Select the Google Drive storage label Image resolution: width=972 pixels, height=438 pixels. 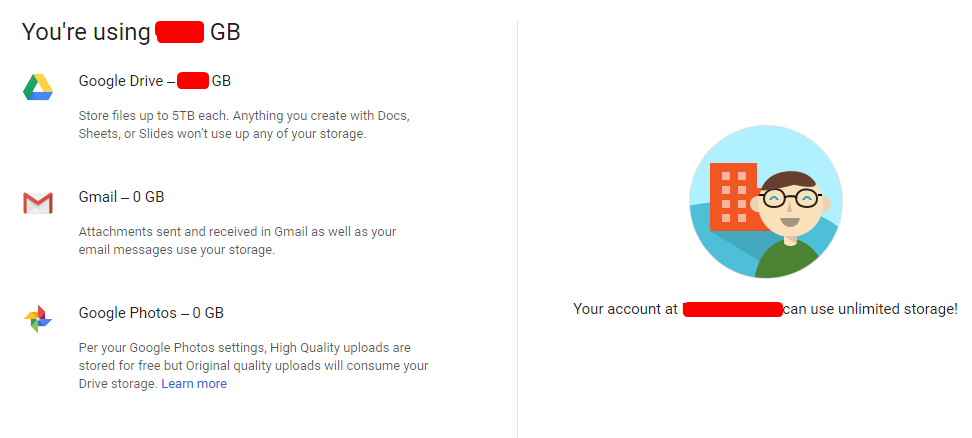[126, 81]
